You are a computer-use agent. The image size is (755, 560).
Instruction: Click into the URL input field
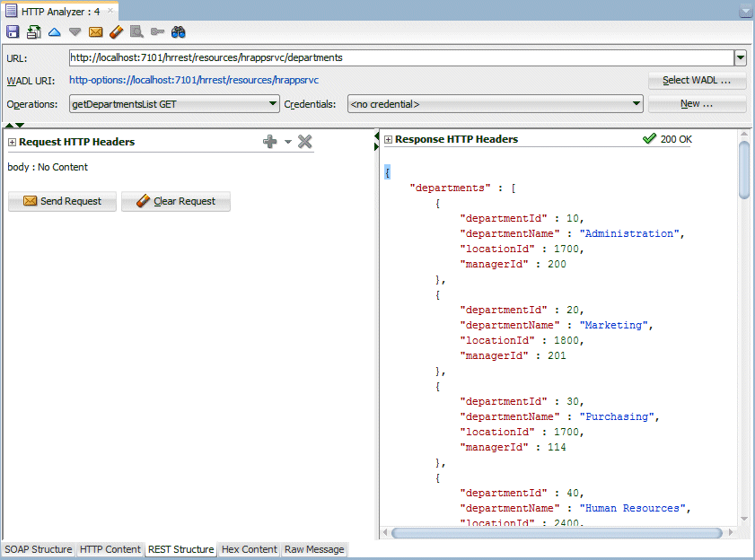coord(399,57)
